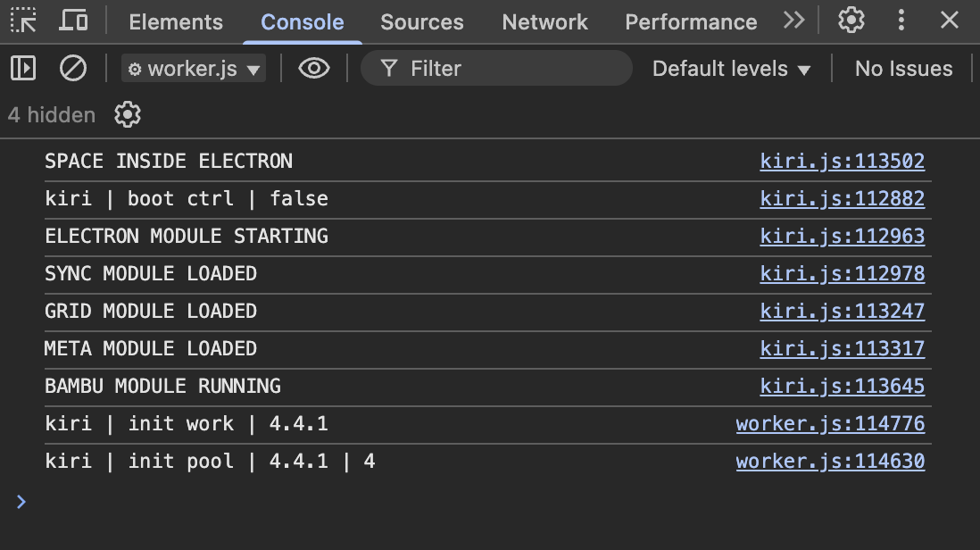980x550 pixels.
Task: Toggle the device toolbar icon
Action: pyautogui.click(x=73, y=21)
